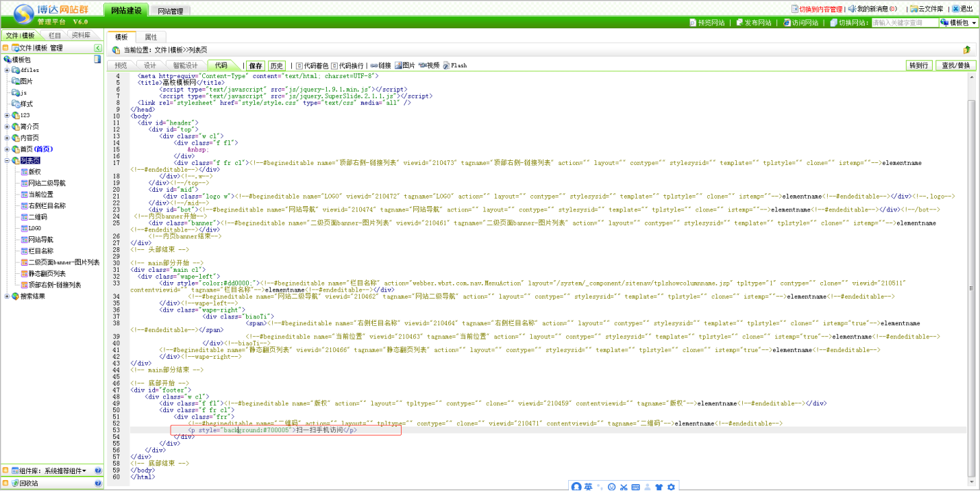Screen dimensions: 980x491
Task: Expand the 首页 (首页) node
Action: click(7, 149)
